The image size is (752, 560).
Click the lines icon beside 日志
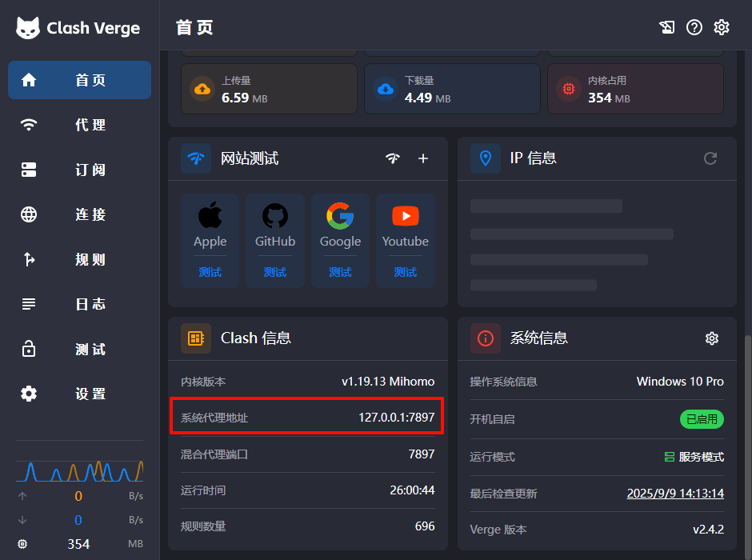tap(29, 304)
